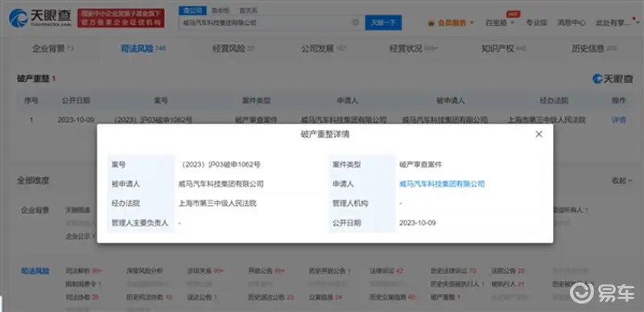The width and height of the screenshot is (644, 312).
Task: Click the 全部维度 heading
Action: [x=33, y=180]
